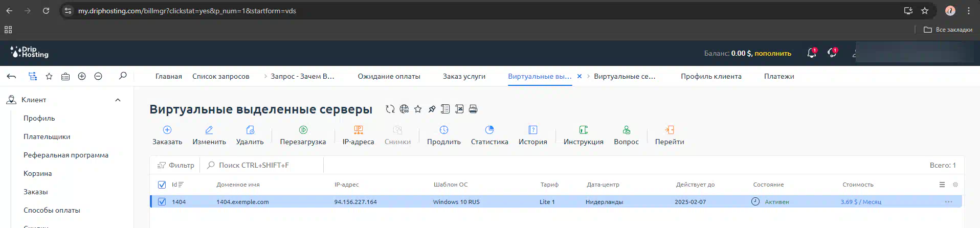
Task: Collapse the Клиент sidebar section
Action: 118,100
